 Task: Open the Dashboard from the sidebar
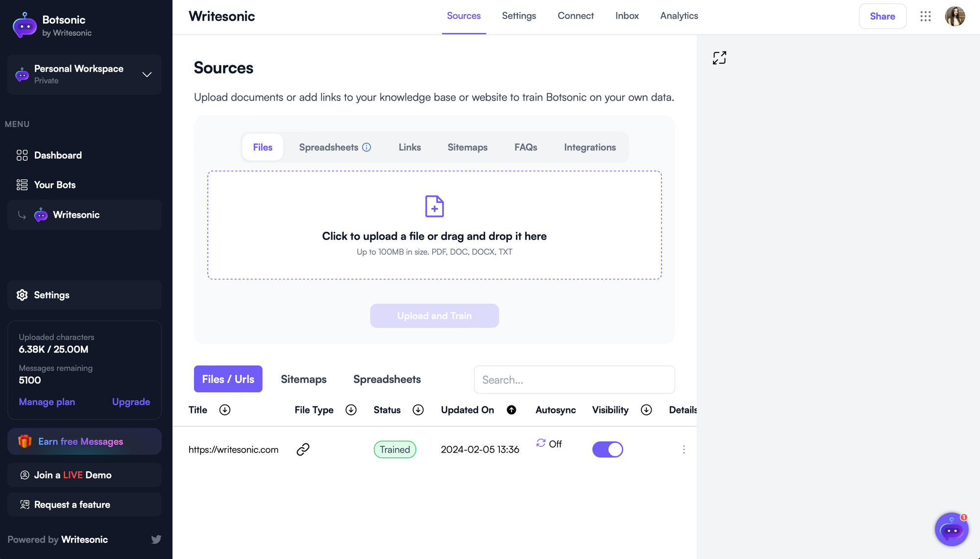tap(57, 155)
